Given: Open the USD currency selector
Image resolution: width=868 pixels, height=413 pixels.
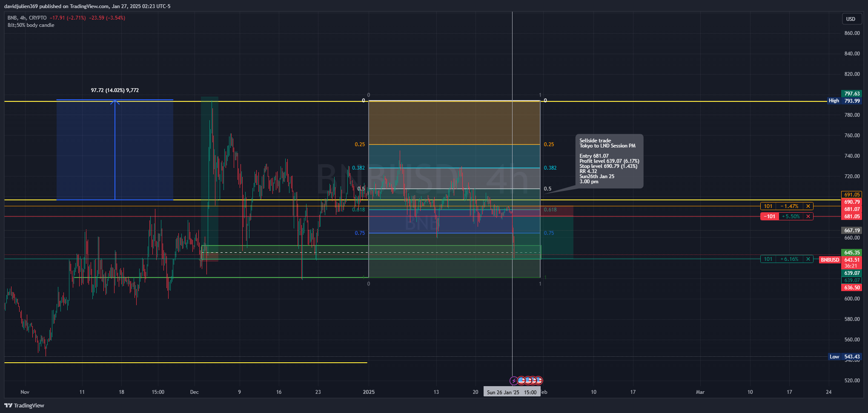Looking at the screenshot, I should pos(851,19).
